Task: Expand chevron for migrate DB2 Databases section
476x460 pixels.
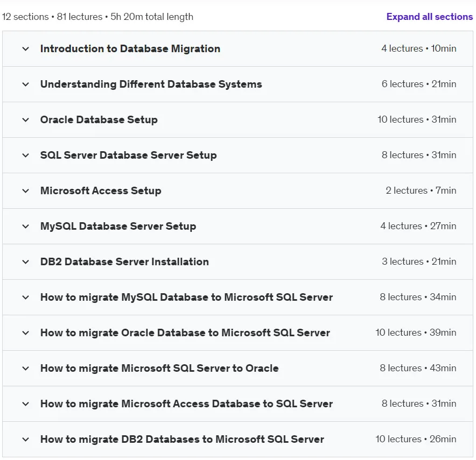Action: point(26,439)
